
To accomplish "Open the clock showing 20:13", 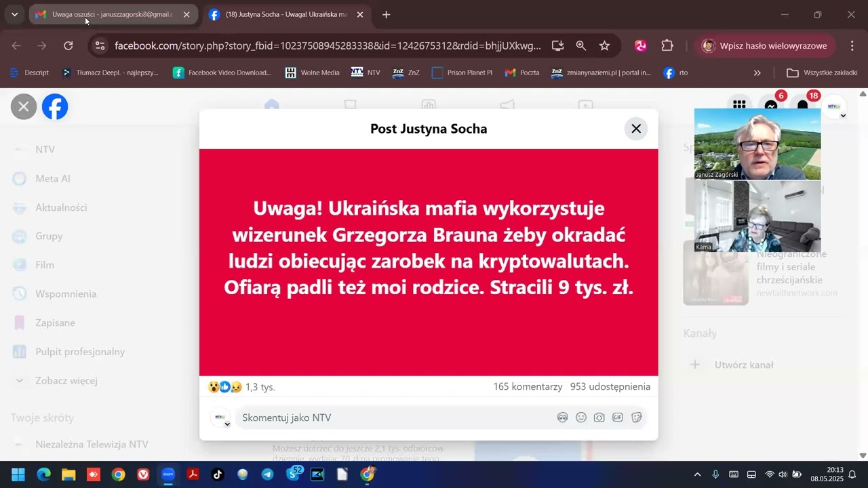I will (827, 474).
